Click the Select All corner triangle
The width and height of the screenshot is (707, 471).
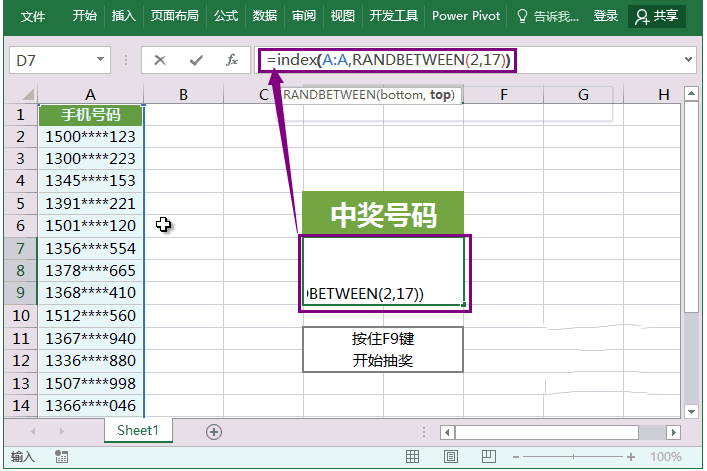click(28, 94)
